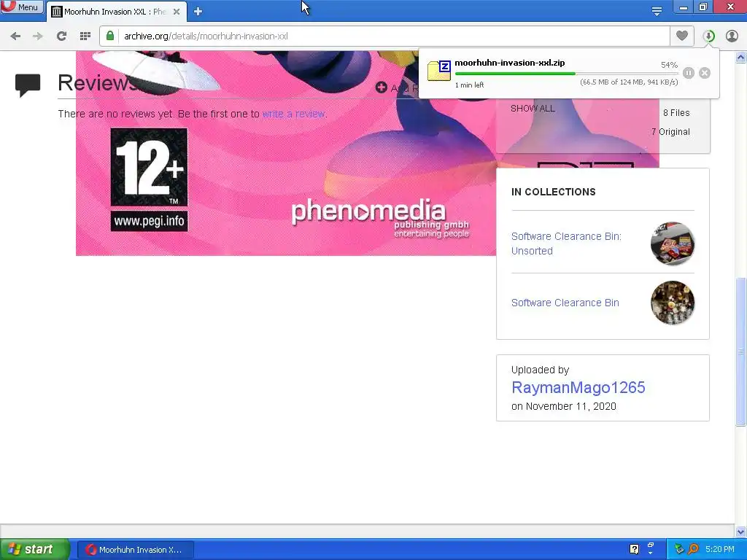Click the zip file icon in downloads popup

438,71
